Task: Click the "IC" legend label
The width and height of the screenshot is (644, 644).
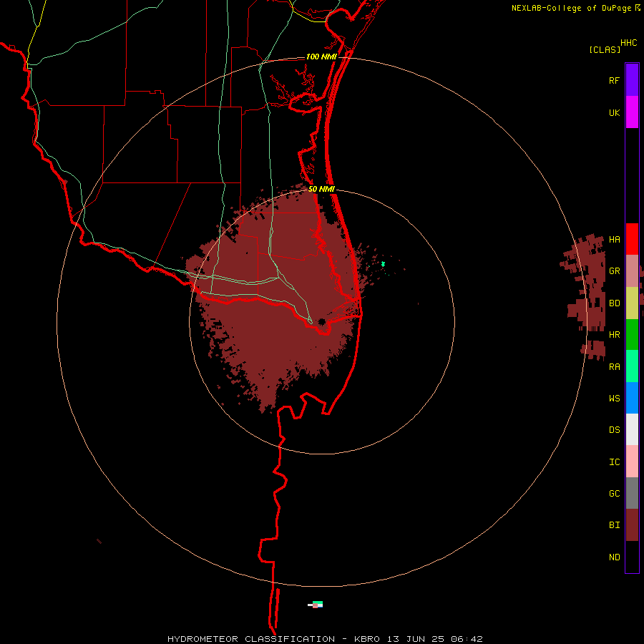Action: (x=614, y=462)
